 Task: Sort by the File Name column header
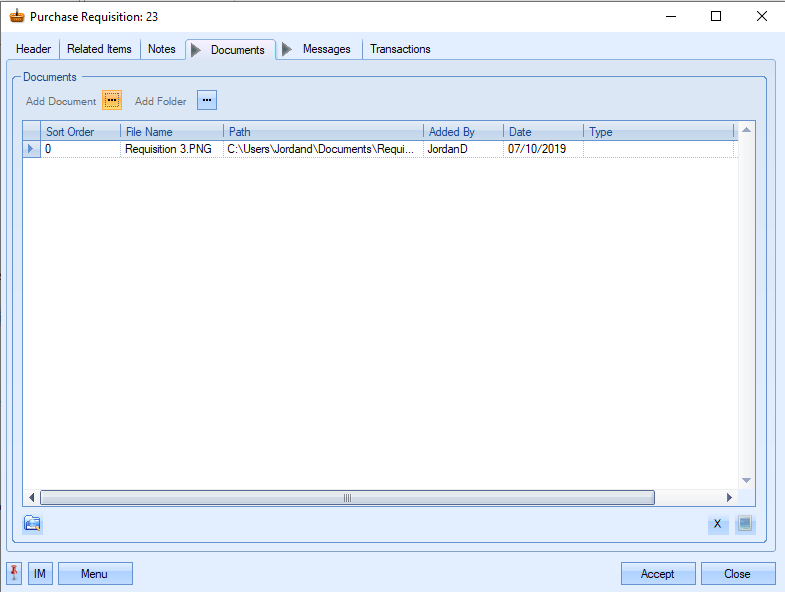(x=172, y=132)
